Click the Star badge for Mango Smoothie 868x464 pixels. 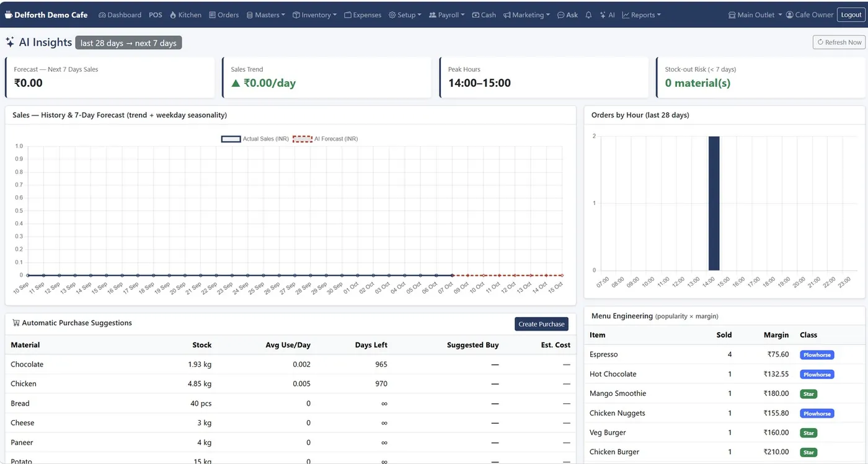[x=808, y=394]
